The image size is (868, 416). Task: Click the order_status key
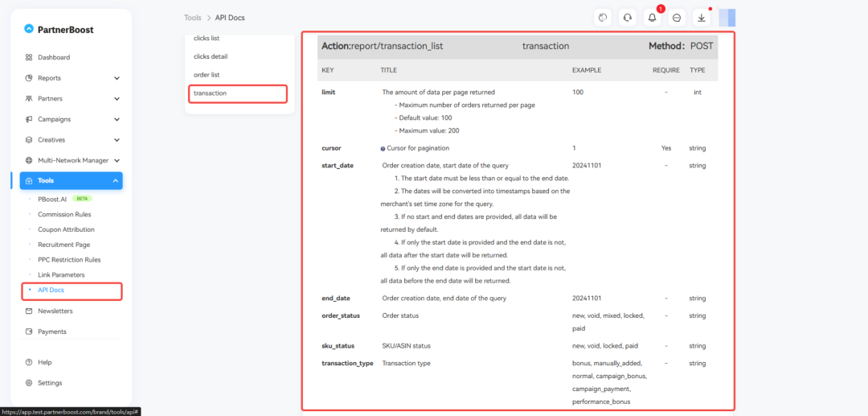click(341, 315)
